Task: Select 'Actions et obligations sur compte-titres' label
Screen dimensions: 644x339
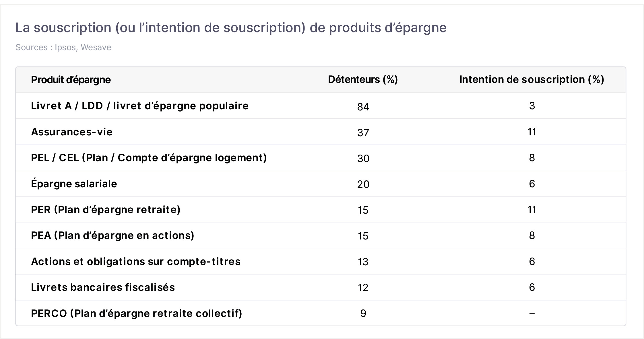Action: [136, 262]
